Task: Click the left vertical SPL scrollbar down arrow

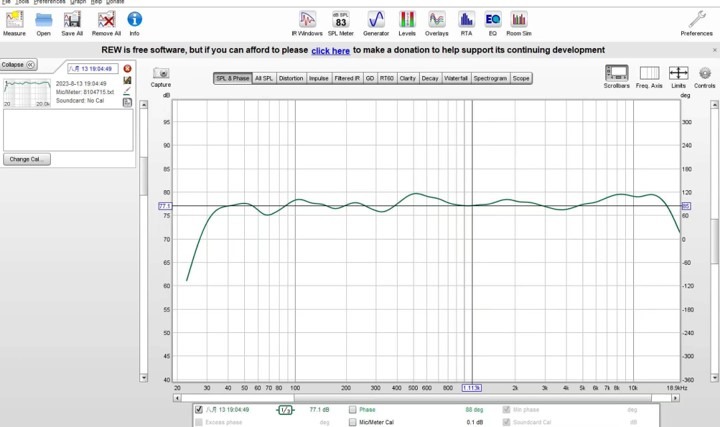Action: point(144,378)
